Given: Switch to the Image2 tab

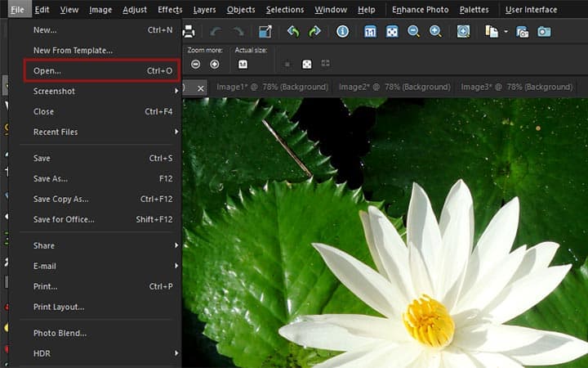Looking at the screenshot, I should pyautogui.click(x=394, y=88).
